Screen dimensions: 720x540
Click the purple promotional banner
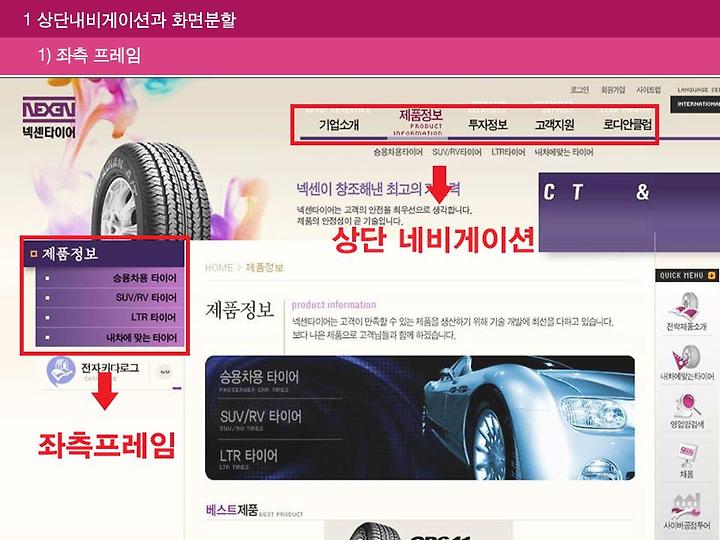coord(629,212)
